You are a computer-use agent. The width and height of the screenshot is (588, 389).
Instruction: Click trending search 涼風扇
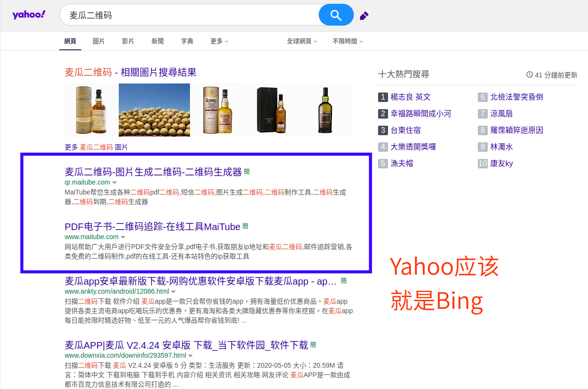(502, 114)
